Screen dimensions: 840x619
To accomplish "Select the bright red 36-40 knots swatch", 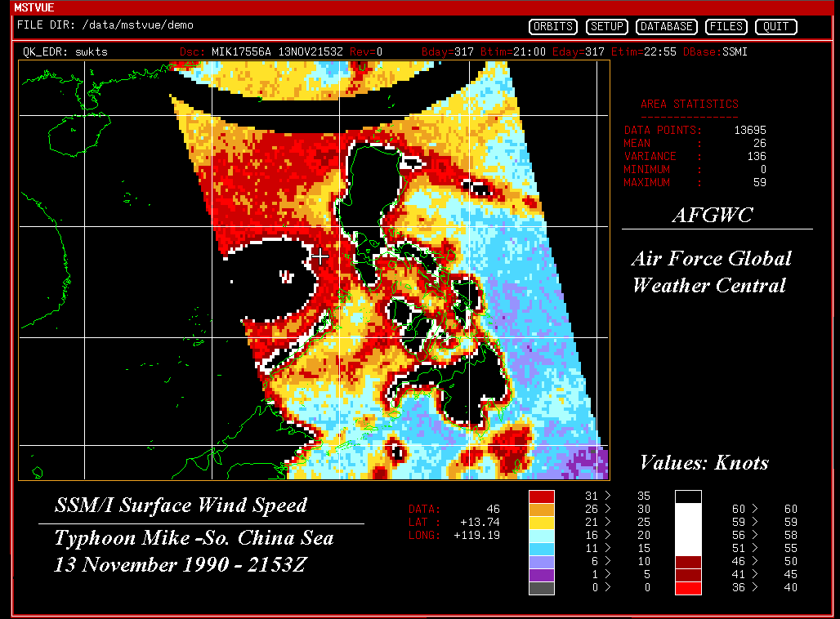I will pyautogui.click(x=688, y=587).
